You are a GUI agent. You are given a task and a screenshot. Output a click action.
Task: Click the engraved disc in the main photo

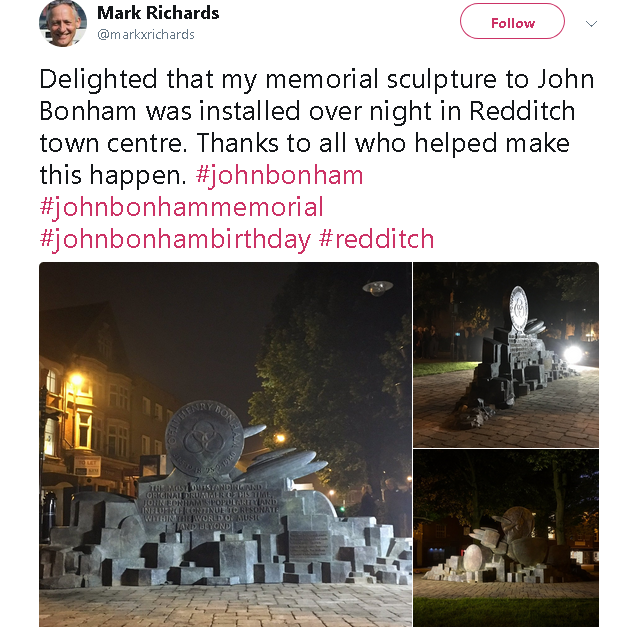pos(205,439)
